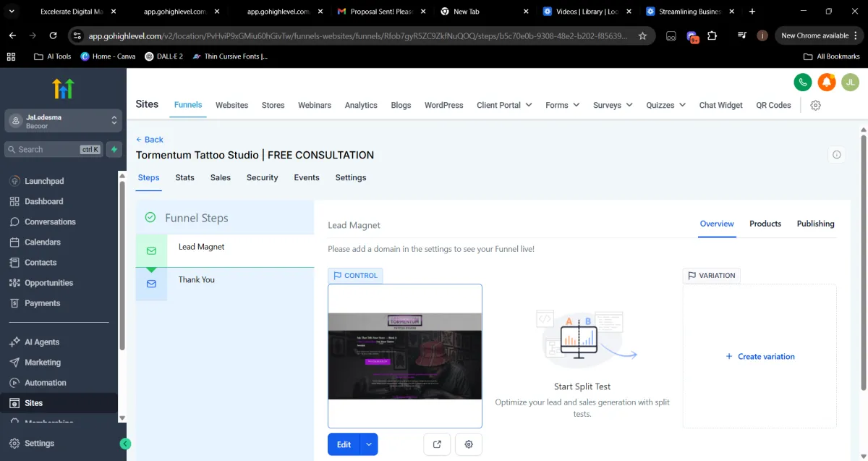Switch to funnel Sales tab
Image resolution: width=868 pixels, height=461 pixels.
point(221,177)
